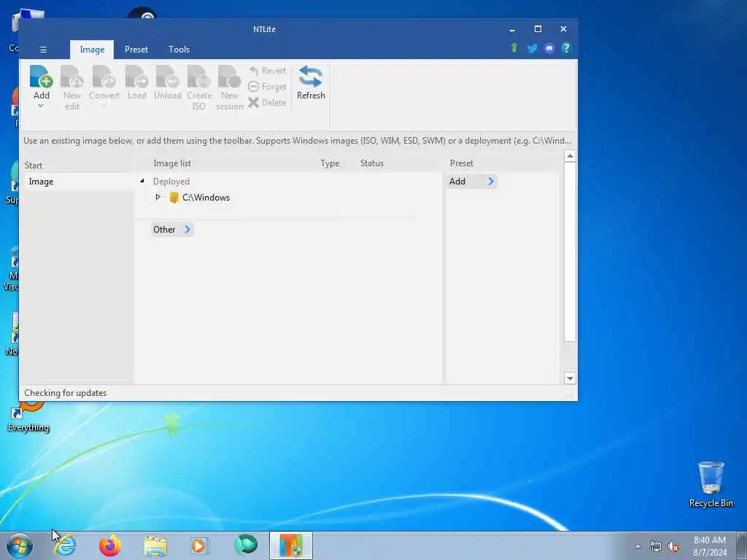Open the Recycle Bin desktop icon
This screenshot has height=560, width=747.
tap(711, 484)
